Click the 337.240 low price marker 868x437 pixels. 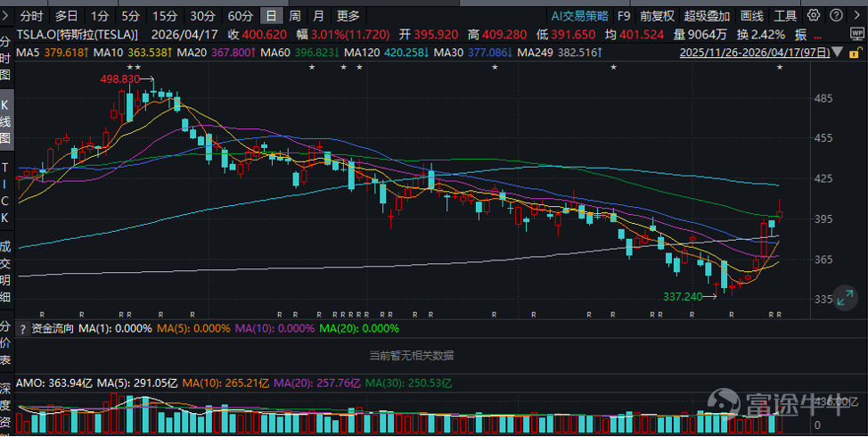click(683, 297)
